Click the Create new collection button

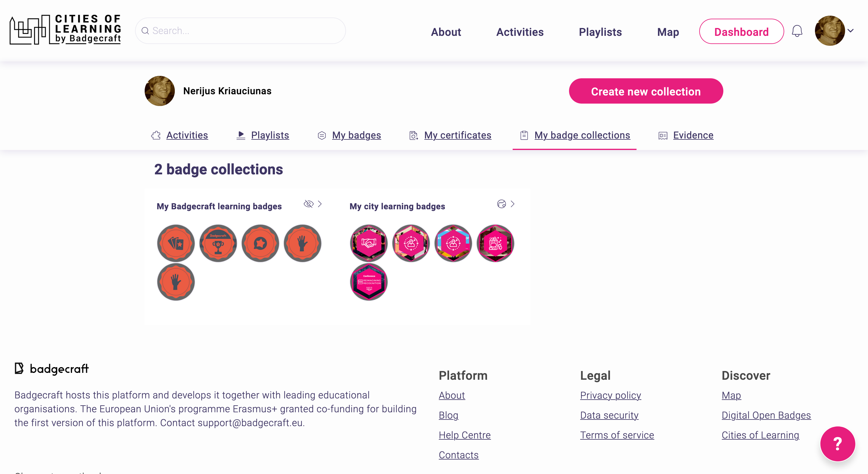pos(646,91)
